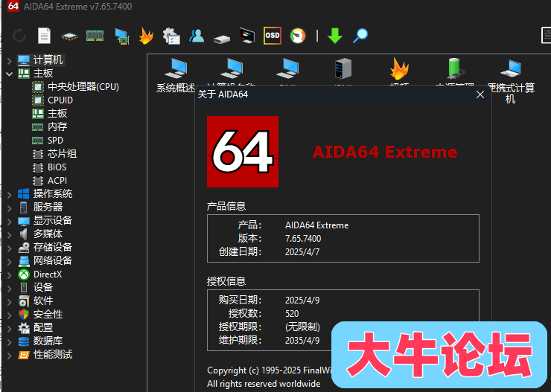This screenshot has height=392, width=551.
Task: Start the stability test flame icon
Action: [x=146, y=36]
